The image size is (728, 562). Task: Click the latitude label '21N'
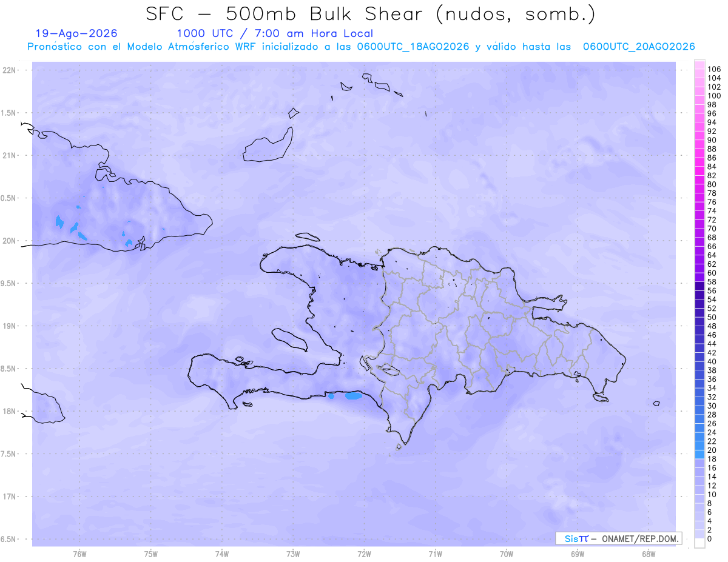[x=10, y=156]
